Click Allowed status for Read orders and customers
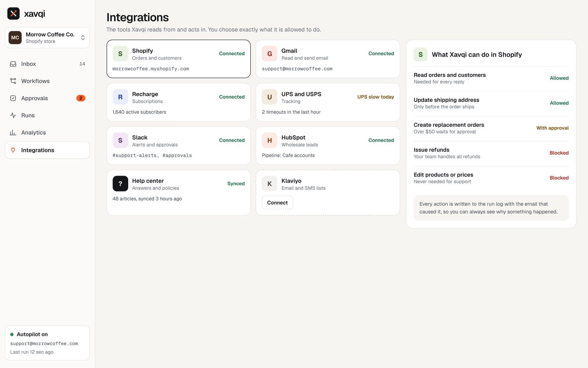 tap(559, 78)
